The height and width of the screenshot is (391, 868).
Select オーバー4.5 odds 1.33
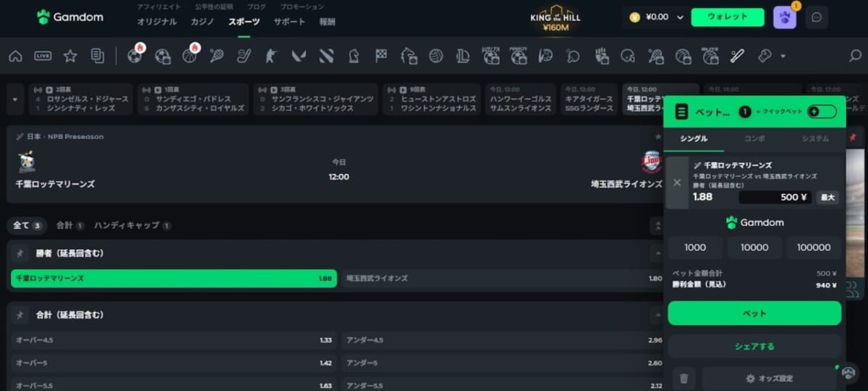tap(174, 340)
